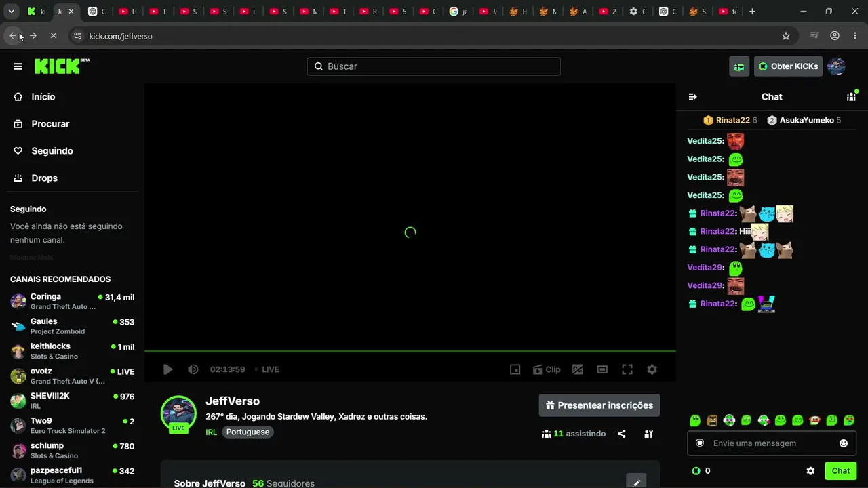Stop loading the page
868x488 pixels.
coord(53,36)
